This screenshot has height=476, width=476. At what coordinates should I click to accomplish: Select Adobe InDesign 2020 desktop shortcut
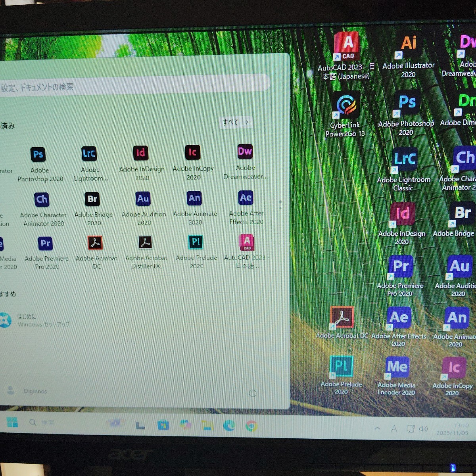click(x=402, y=223)
